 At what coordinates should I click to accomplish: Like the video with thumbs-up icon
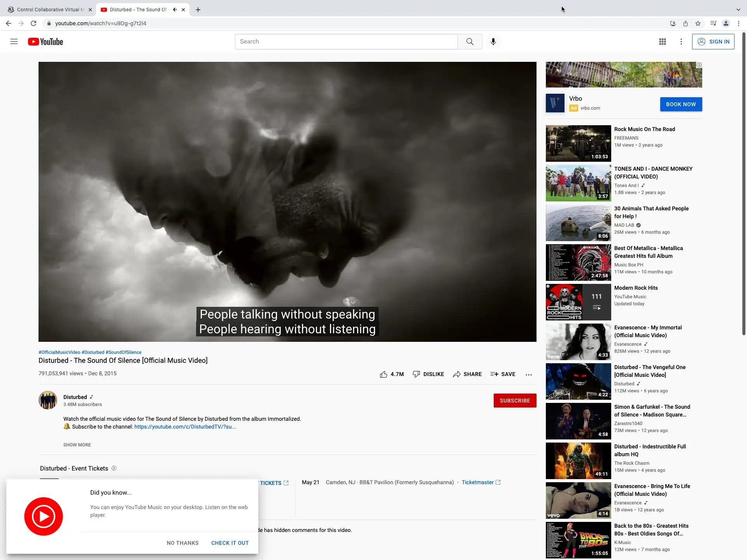[384, 374]
